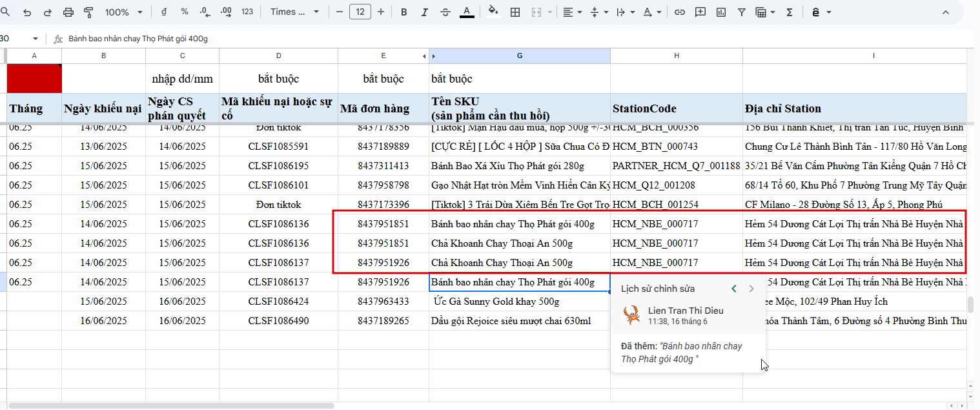Insert a comment
This screenshot has height=410, width=980.
[700, 12]
